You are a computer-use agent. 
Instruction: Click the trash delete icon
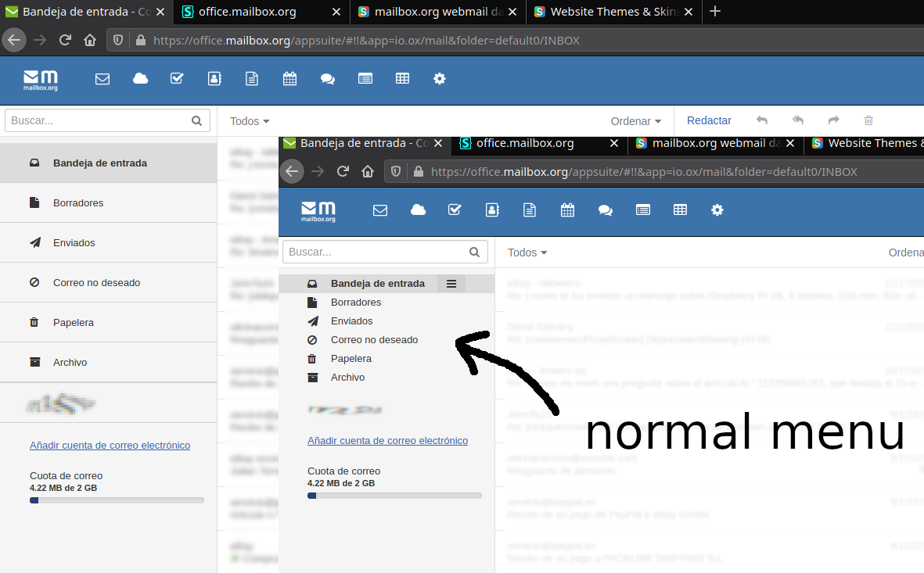(x=868, y=120)
